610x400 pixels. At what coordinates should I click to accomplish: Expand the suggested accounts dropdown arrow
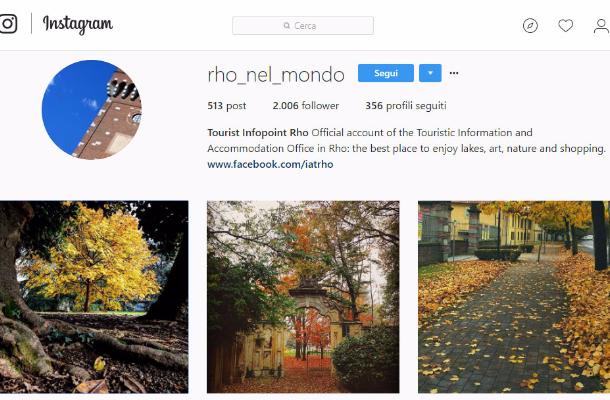tap(430, 73)
